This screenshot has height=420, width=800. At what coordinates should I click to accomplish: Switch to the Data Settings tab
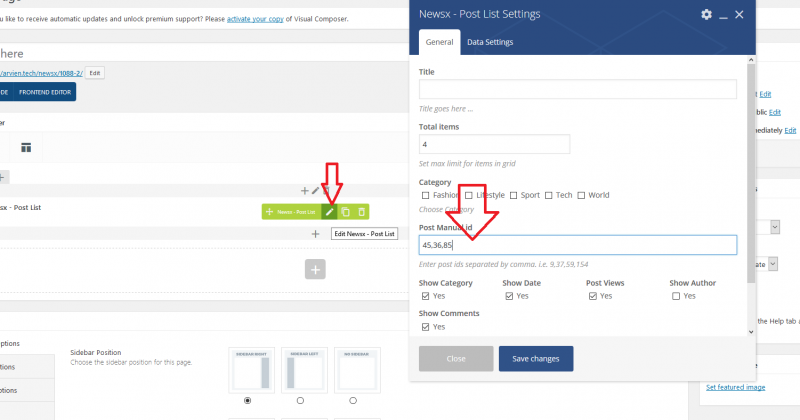pos(490,42)
